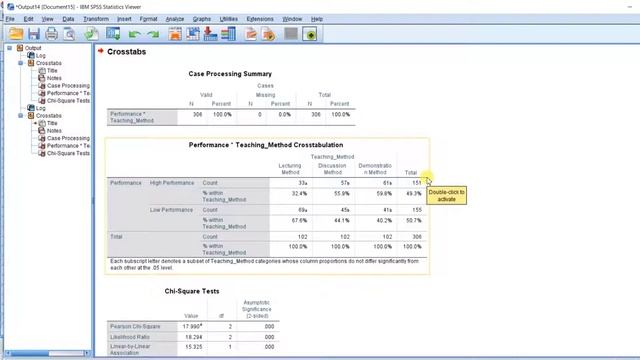
Task: Click the Demonstration Method column header
Action: tap(375, 169)
